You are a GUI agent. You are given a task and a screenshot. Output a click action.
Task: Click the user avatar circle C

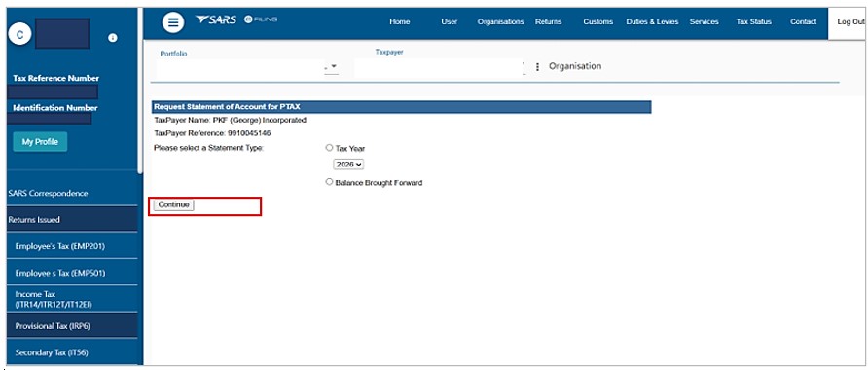(19, 35)
